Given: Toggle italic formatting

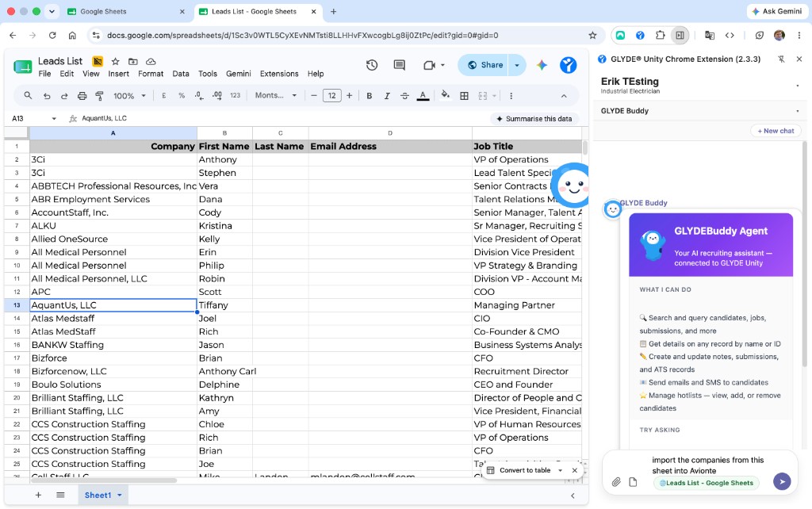Looking at the screenshot, I should tap(387, 96).
